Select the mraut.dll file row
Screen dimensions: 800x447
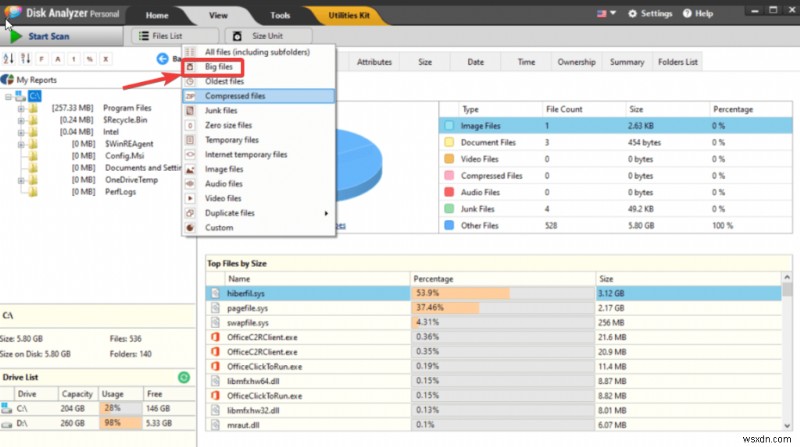(x=493, y=425)
